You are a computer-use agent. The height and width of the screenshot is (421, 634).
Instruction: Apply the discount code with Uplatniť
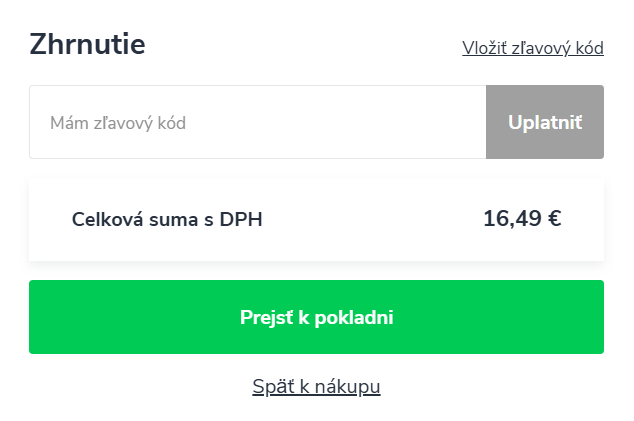click(x=544, y=123)
